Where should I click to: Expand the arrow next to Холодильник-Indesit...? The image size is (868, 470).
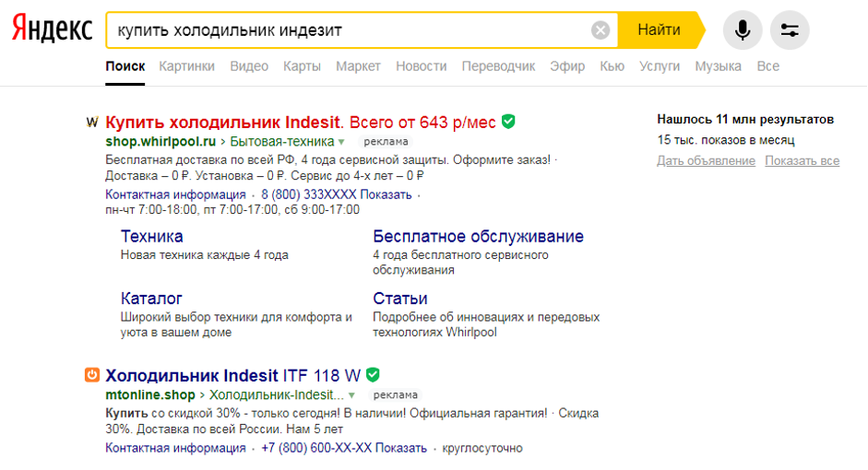point(351,395)
